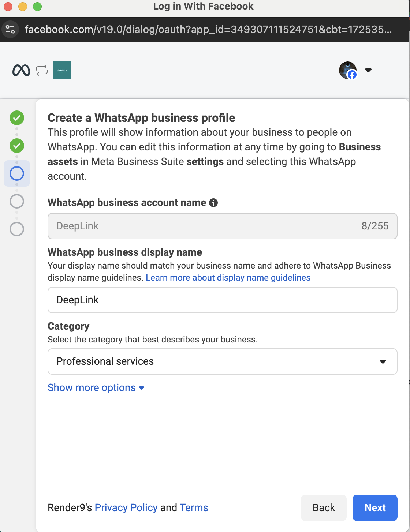Open Learn more about display name guidelines

228,278
